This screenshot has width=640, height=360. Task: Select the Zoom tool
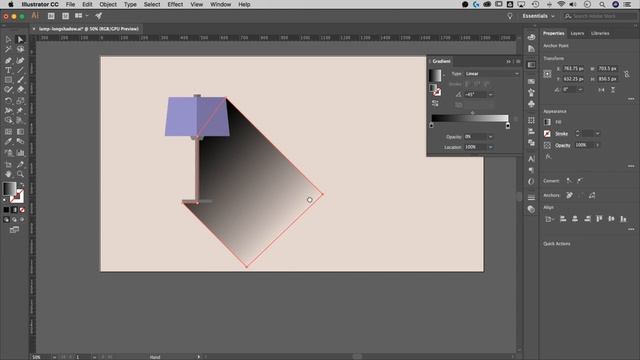20,174
